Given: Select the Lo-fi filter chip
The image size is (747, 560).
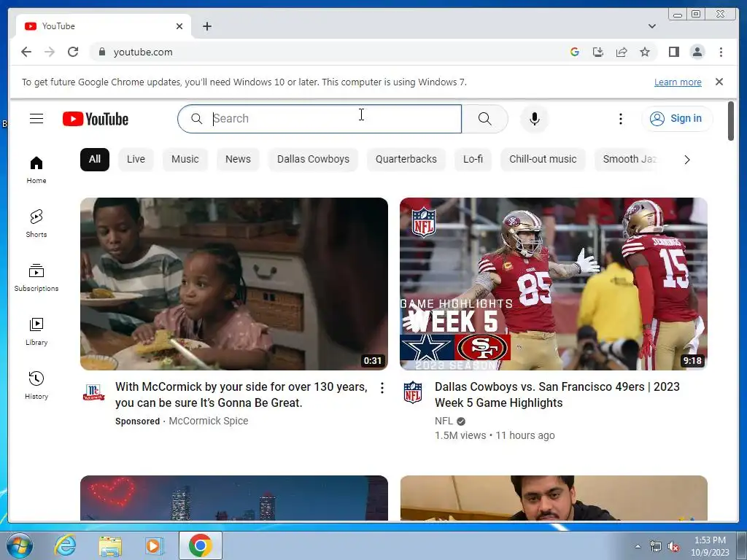Looking at the screenshot, I should (x=473, y=159).
